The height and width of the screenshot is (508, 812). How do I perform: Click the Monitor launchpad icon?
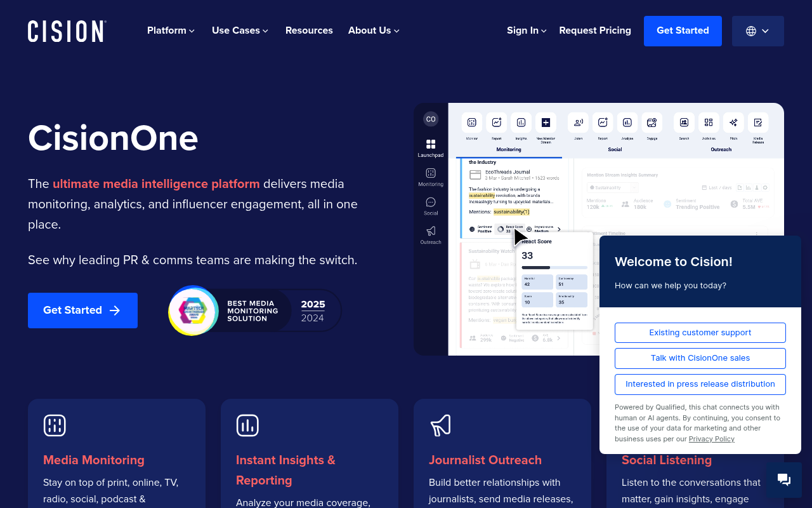[x=472, y=123]
